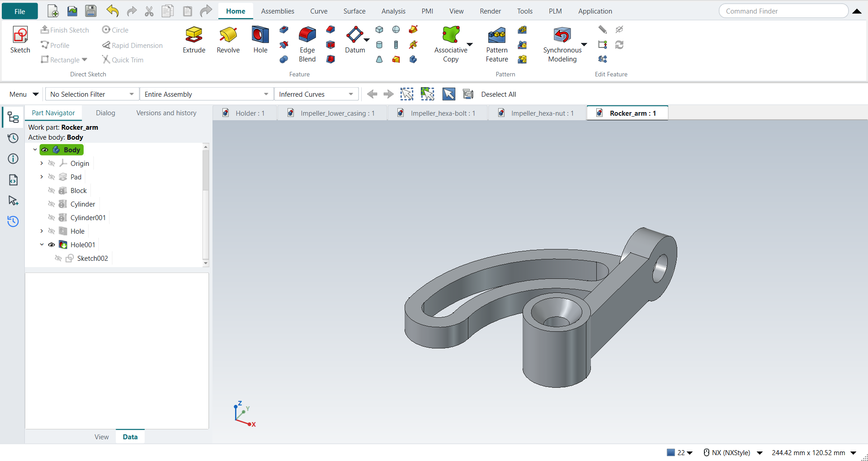Image resolution: width=868 pixels, height=461 pixels.
Task: Click the Undo arrow icon
Action: [x=113, y=11]
